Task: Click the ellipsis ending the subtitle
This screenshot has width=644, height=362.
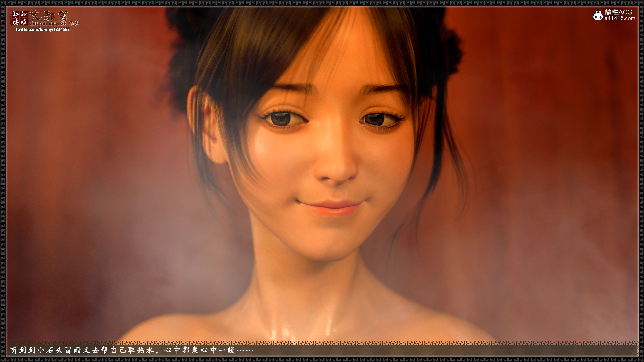Action: pyautogui.click(x=245, y=350)
